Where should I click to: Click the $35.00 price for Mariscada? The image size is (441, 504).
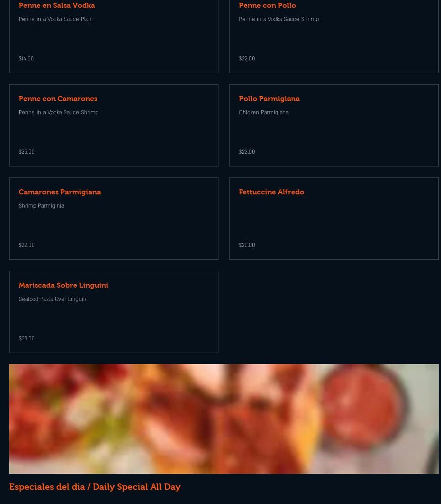pyautogui.click(x=27, y=338)
